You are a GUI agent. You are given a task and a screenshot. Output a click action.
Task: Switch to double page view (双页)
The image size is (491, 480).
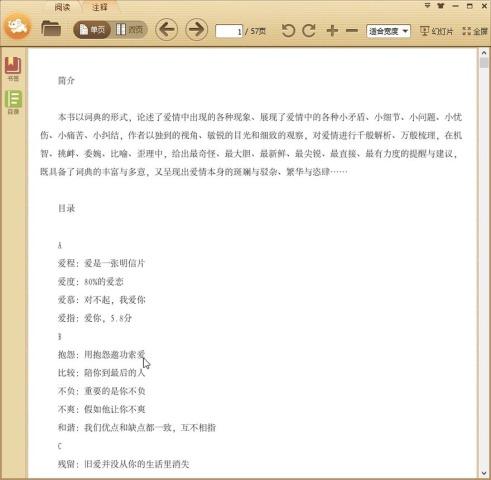(x=130, y=30)
